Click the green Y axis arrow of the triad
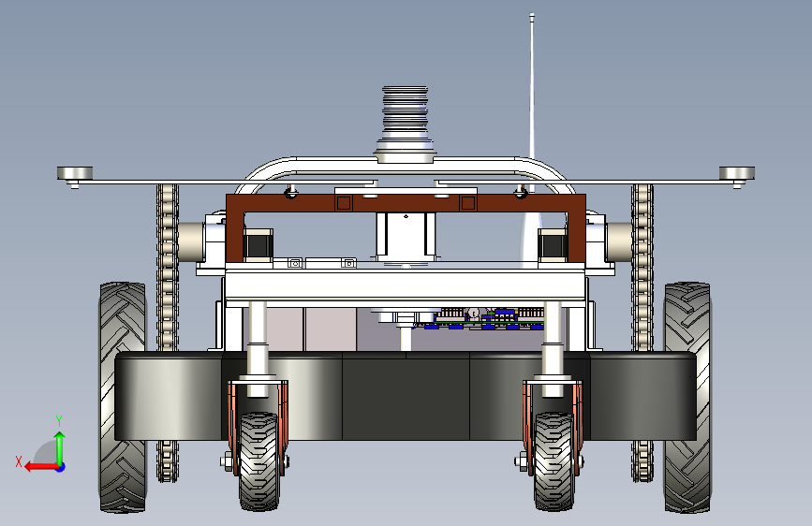812x526 pixels. tap(60, 447)
